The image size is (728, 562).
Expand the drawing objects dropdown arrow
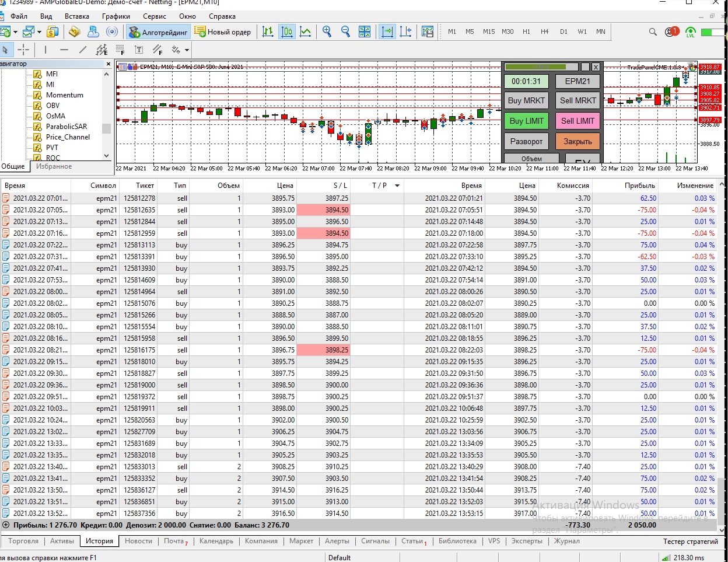coord(187,50)
